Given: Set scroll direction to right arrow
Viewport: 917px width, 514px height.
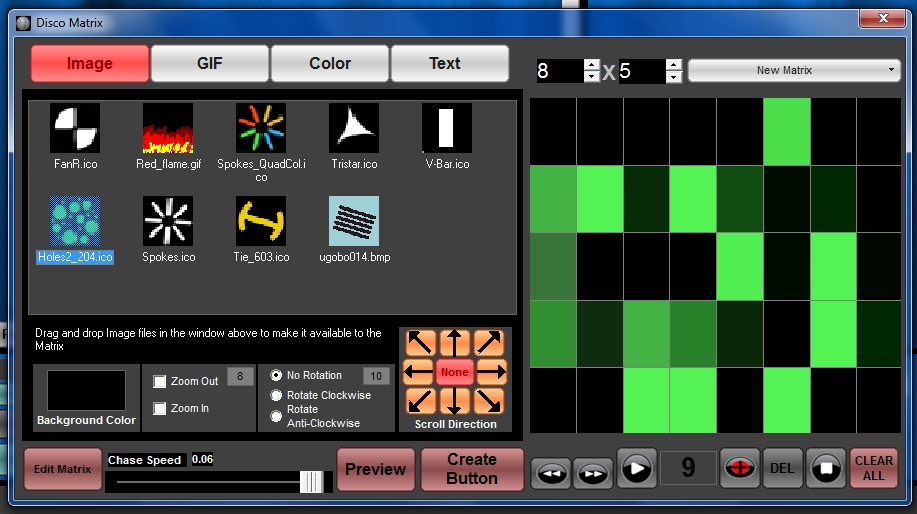Looking at the screenshot, I should tap(490, 372).
